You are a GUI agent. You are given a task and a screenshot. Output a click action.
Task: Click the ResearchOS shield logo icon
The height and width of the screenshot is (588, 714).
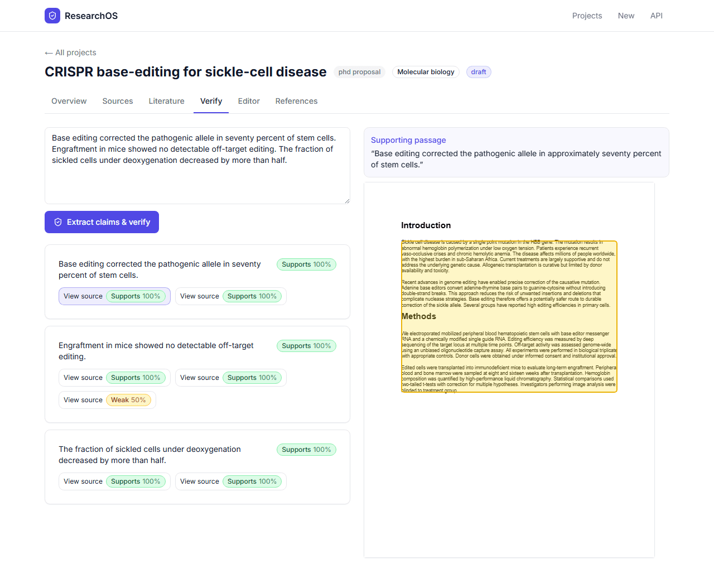(52, 16)
